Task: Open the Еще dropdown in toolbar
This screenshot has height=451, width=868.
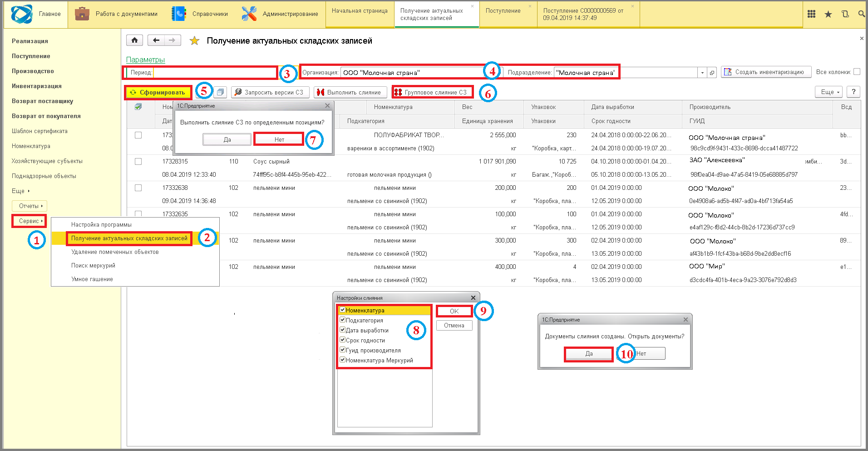Action: (x=829, y=92)
